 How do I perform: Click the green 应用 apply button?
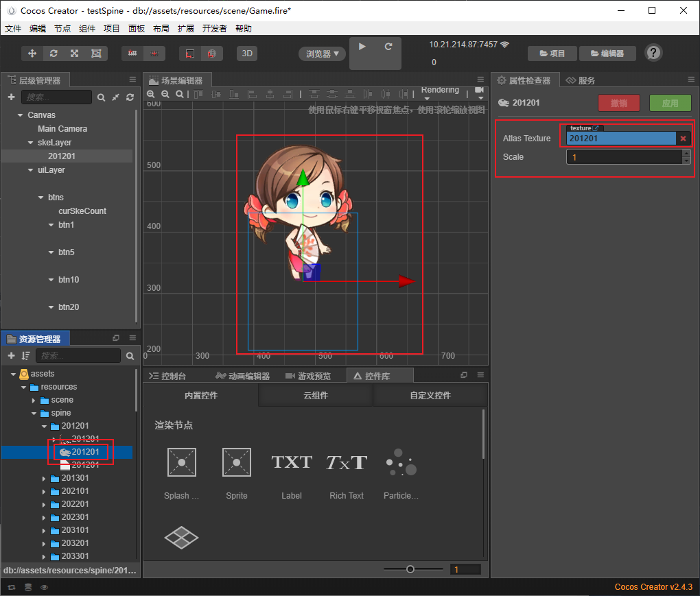(x=670, y=103)
